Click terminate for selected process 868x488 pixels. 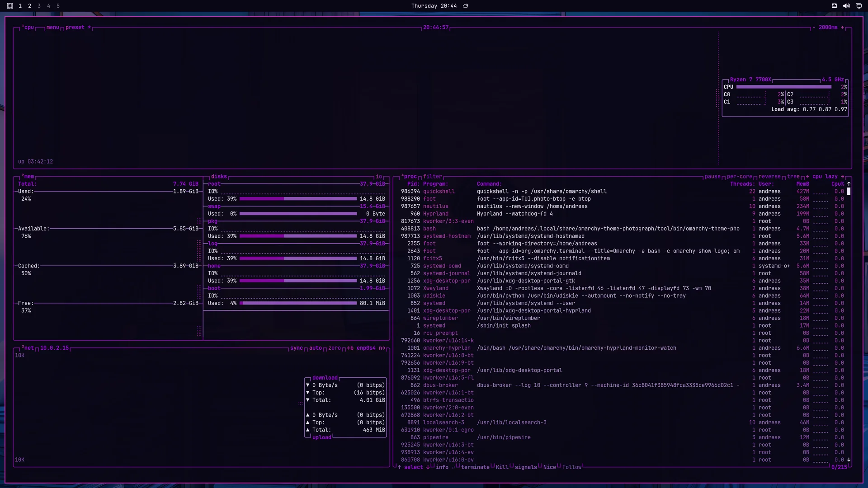click(x=475, y=467)
